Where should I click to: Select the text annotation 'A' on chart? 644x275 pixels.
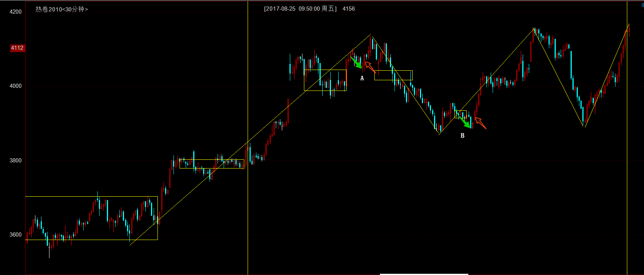coord(362,78)
